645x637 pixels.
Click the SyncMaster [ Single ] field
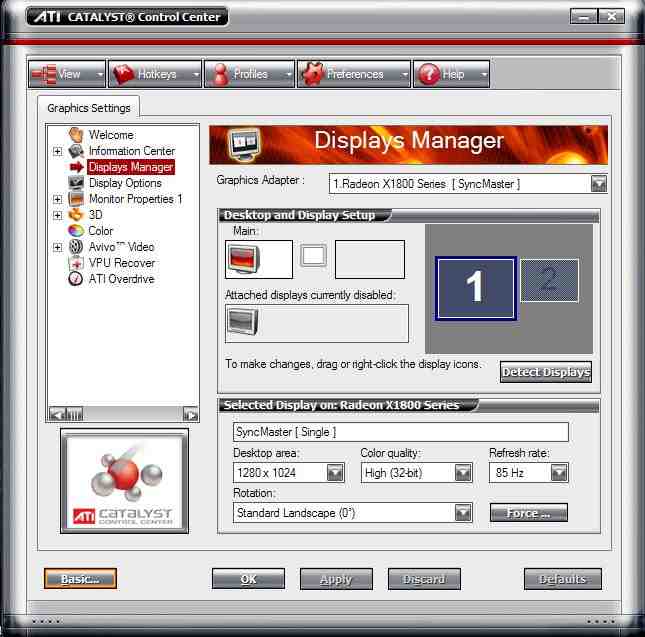pyautogui.click(x=401, y=432)
